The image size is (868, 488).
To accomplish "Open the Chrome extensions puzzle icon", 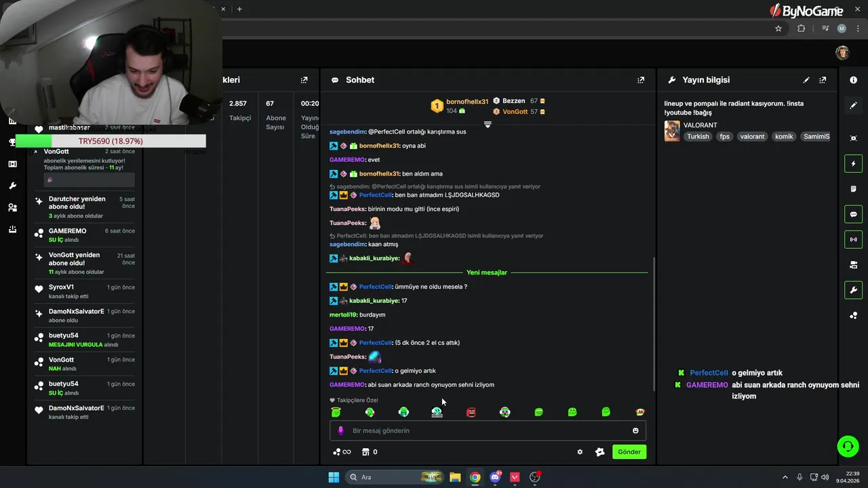I will [x=802, y=28].
